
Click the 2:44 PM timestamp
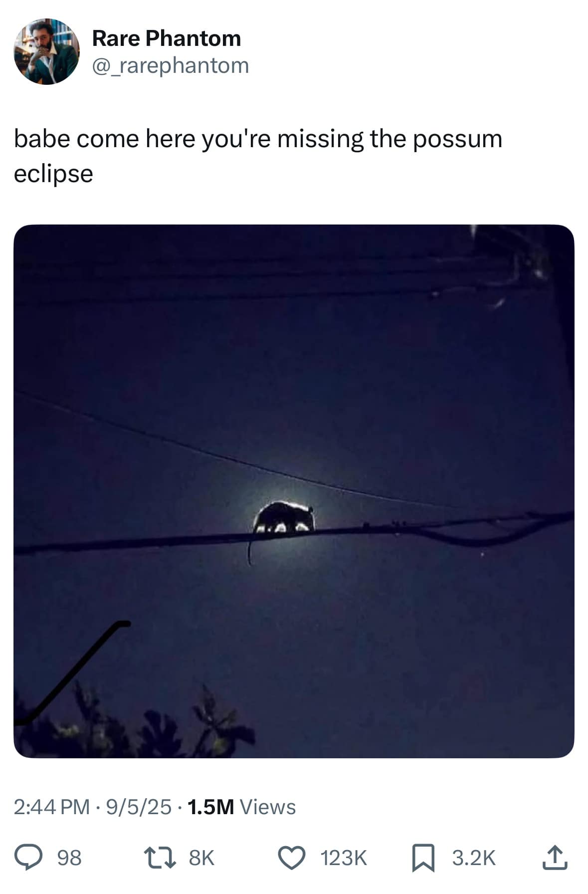[x=52, y=807]
